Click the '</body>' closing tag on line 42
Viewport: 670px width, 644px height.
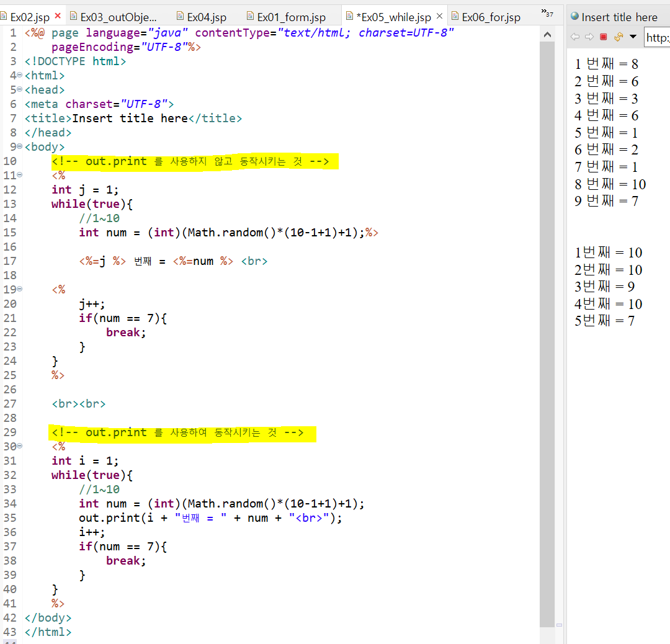[48, 618]
